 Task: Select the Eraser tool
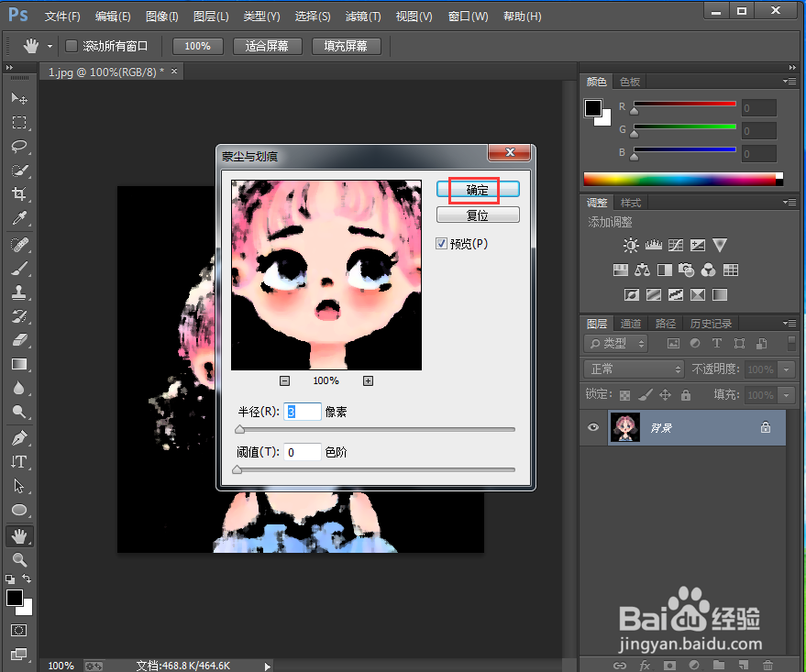19,339
